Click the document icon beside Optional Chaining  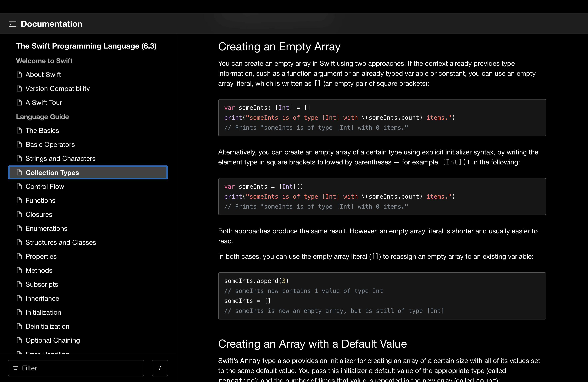[x=19, y=340]
